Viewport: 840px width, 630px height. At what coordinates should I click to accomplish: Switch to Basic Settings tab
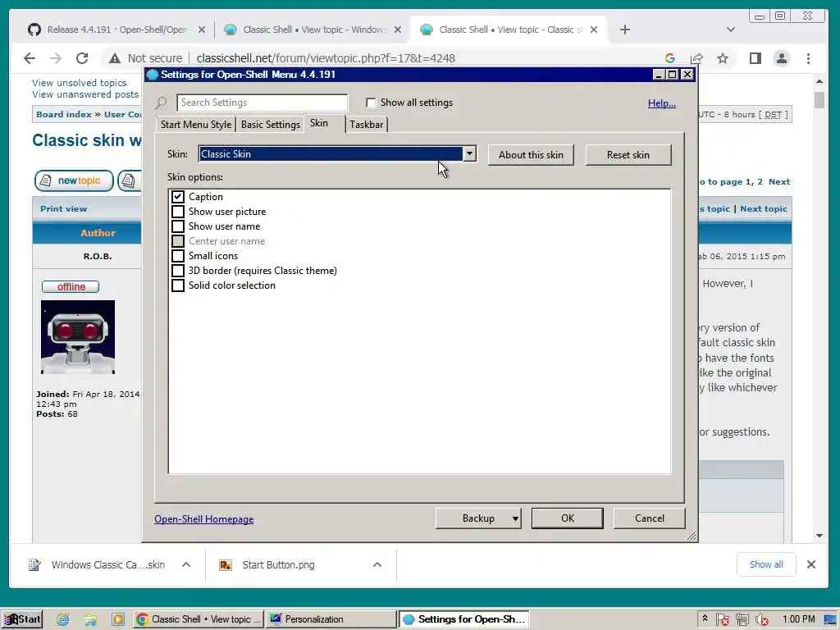point(271,125)
